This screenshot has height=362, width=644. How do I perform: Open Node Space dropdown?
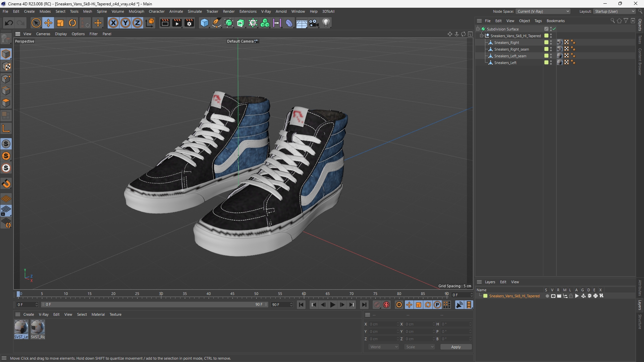543,11
